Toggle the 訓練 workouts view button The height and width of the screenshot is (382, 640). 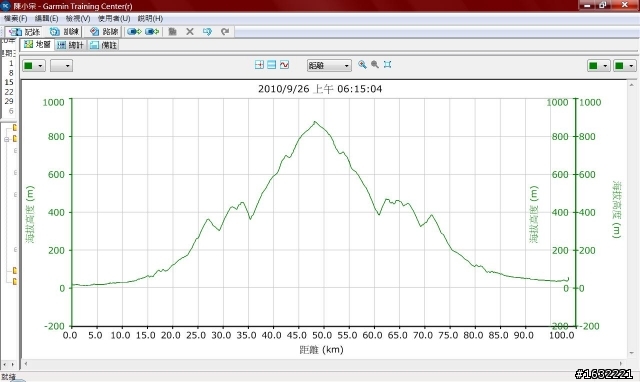pos(64,31)
